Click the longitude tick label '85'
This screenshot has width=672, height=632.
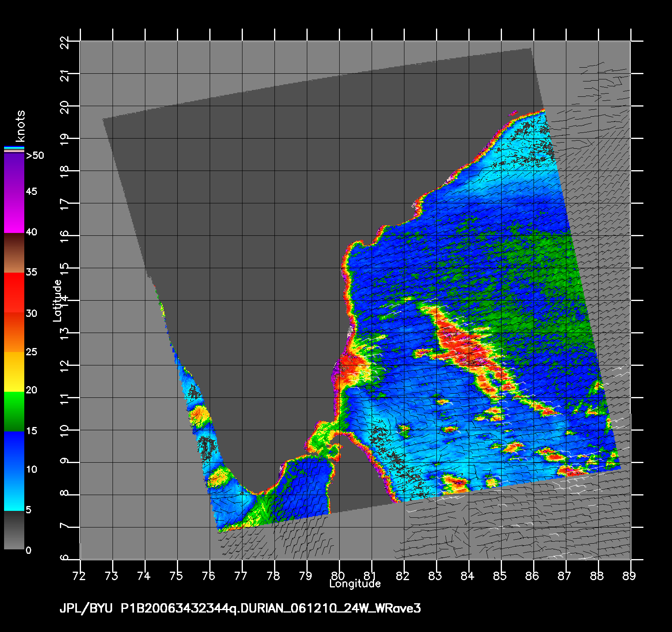click(500, 576)
